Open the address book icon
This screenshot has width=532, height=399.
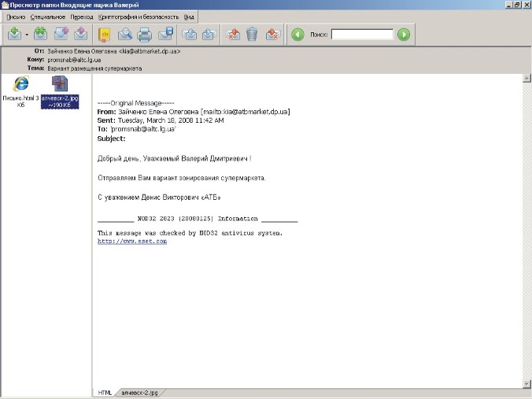(104, 35)
